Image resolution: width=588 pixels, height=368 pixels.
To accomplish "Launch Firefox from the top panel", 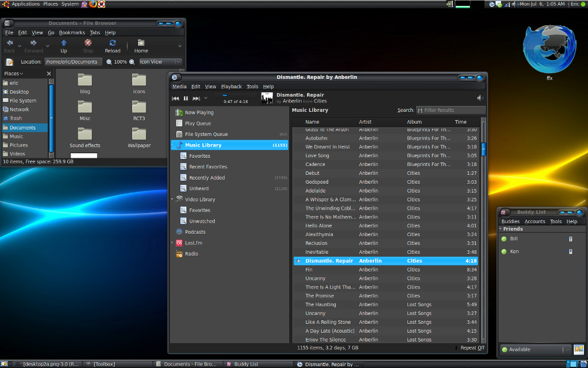I will [93, 4].
